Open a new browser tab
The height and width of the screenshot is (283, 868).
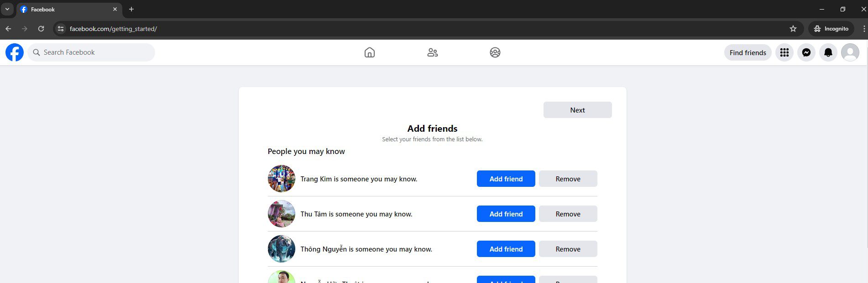131,9
